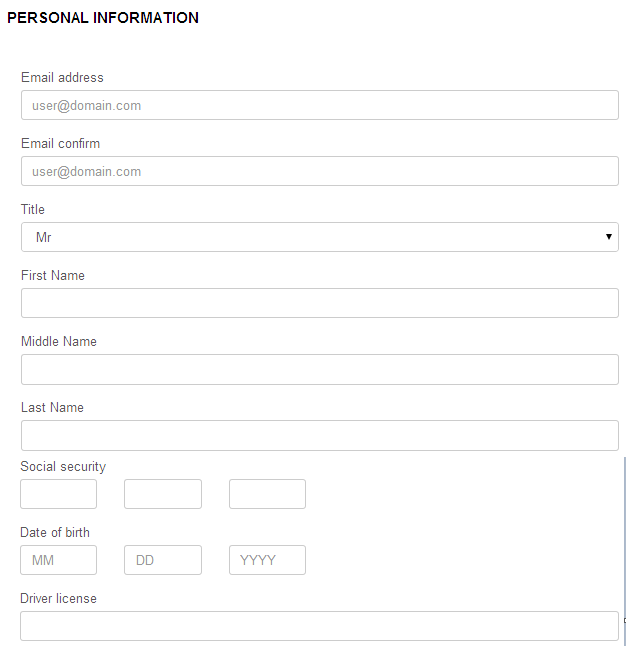The image size is (634, 646).
Task: Click the third Social security box
Action: pos(267,494)
